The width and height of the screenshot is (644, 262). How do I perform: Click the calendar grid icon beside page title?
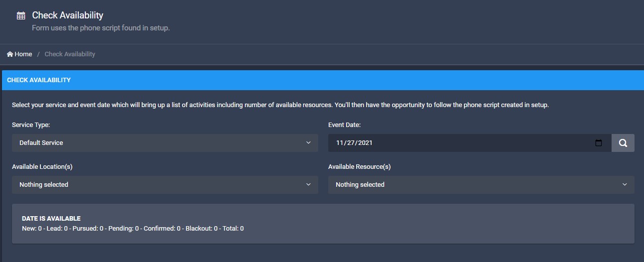(x=21, y=15)
